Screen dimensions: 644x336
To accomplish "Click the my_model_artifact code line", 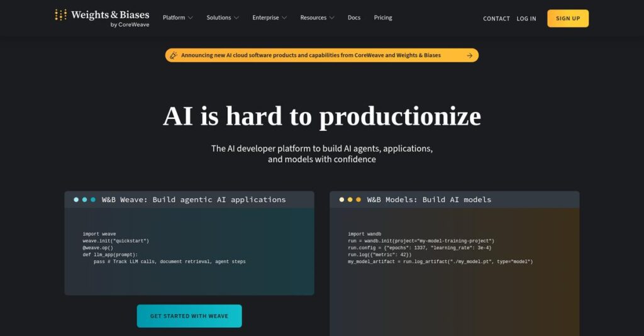I will 440,262.
